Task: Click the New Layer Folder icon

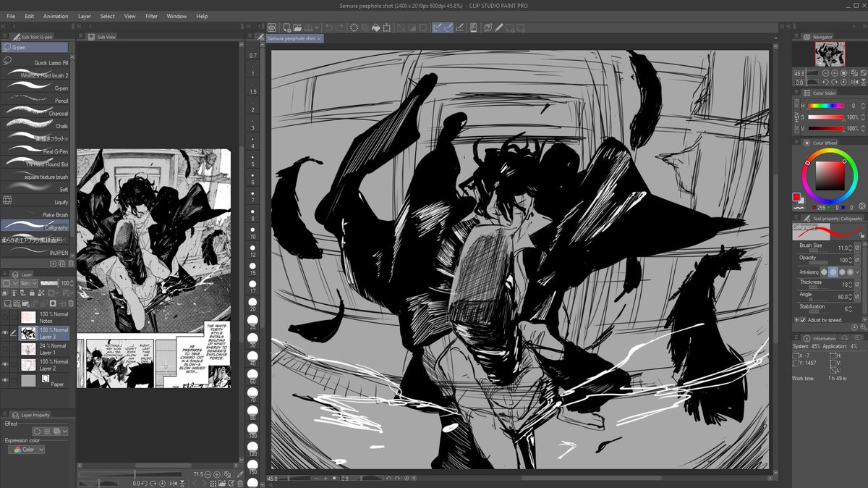Action: (x=25, y=303)
